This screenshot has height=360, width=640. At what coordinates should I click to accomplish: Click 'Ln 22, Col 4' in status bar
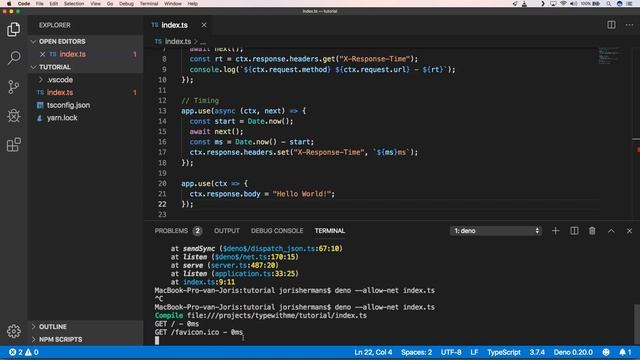pyautogui.click(x=373, y=352)
